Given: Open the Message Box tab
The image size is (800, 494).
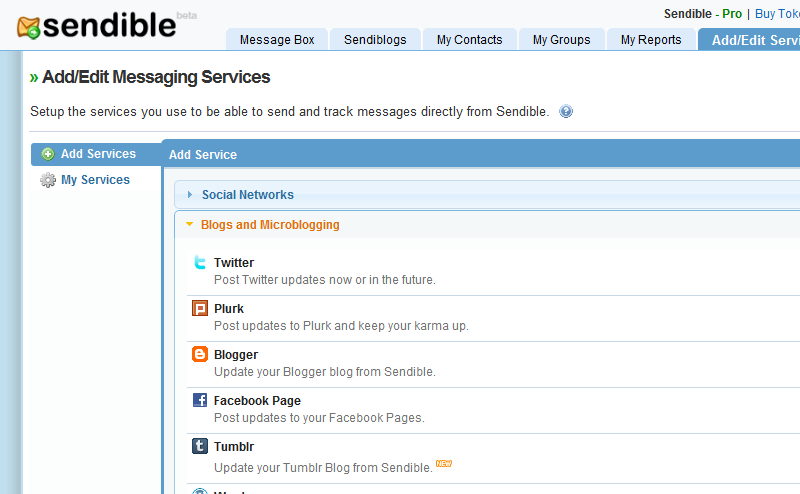Looking at the screenshot, I should tap(277, 40).
